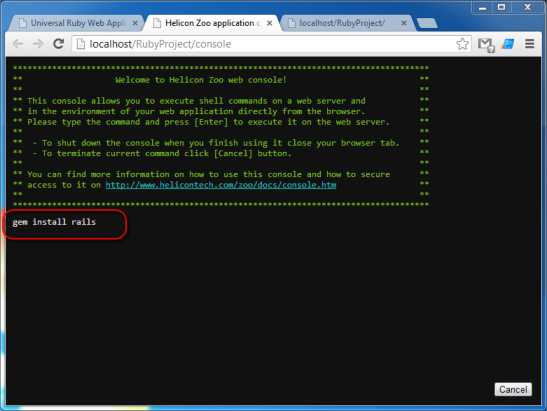Click the 'gem install rails' command line
547x411 pixels.
point(54,222)
